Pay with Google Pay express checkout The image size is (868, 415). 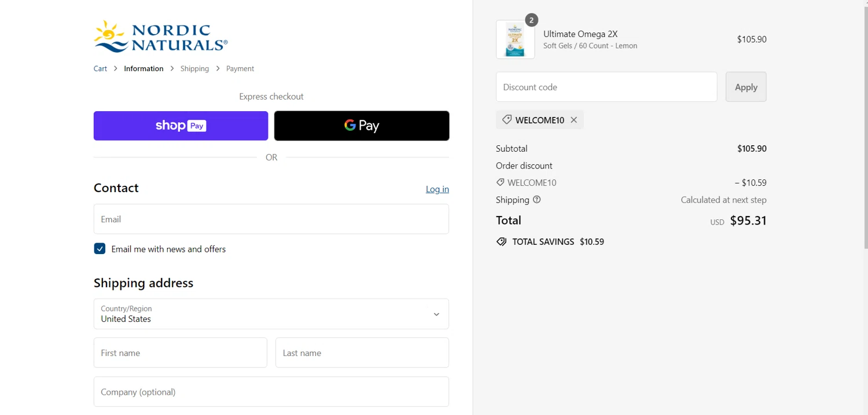362,126
